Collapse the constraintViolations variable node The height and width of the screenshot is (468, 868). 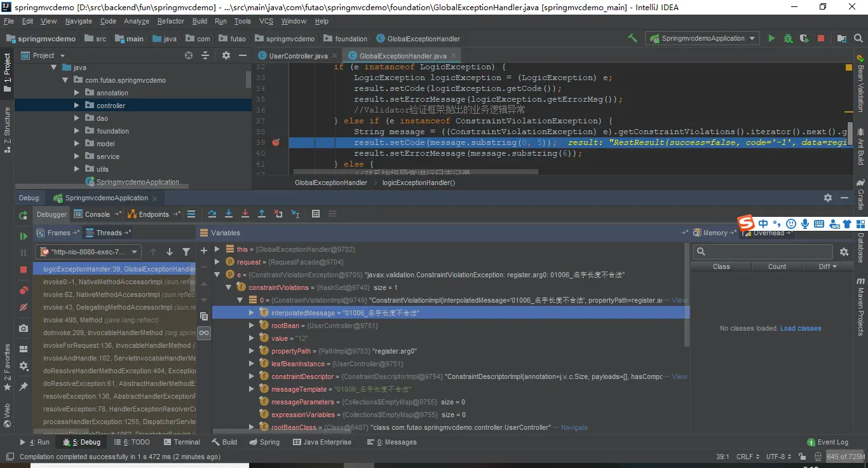(x=229, y=287)
